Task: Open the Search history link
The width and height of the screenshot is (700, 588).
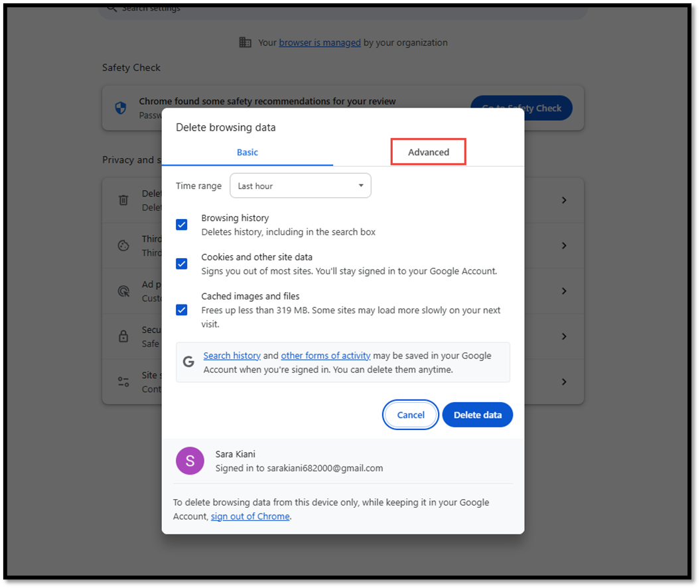Action: [232, 356]
